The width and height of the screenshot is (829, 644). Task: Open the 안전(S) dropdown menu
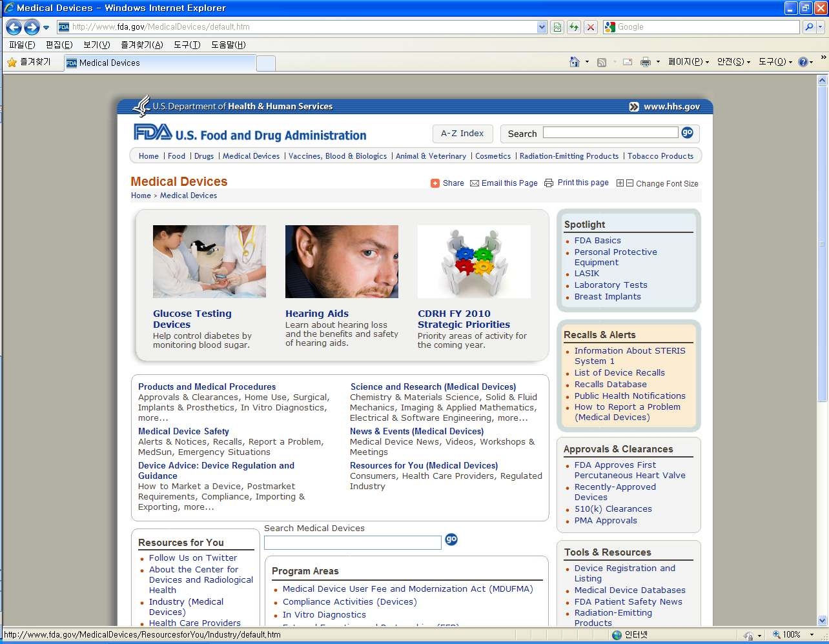[x=733, y=62]
